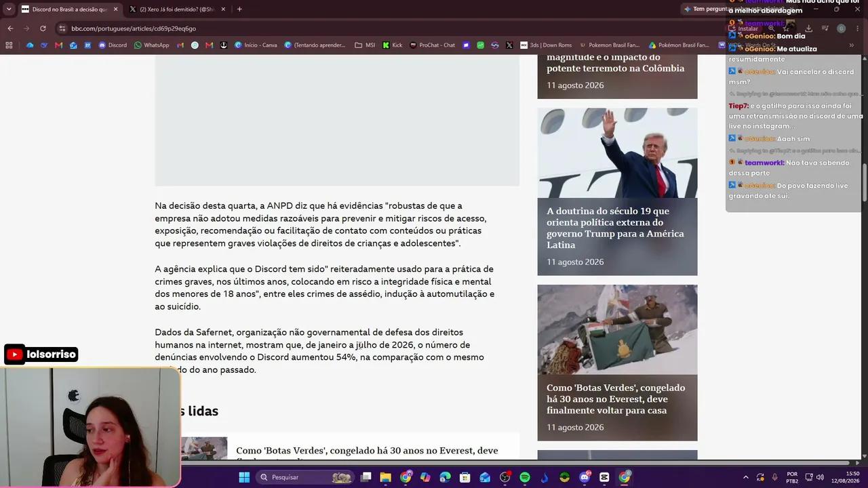The image size is (868, 488).
Task: Open File Explorer from the taskbar
Action: point(386,477)
